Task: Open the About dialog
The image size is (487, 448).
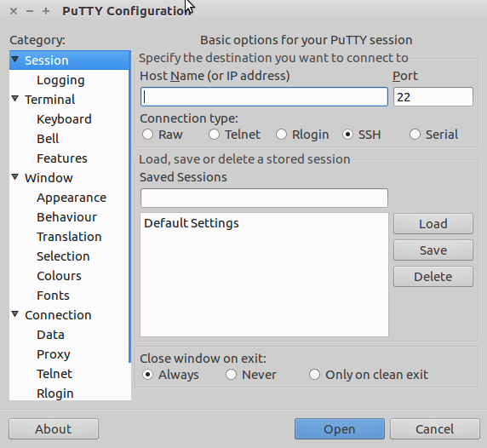Action: tap(54, 429)
